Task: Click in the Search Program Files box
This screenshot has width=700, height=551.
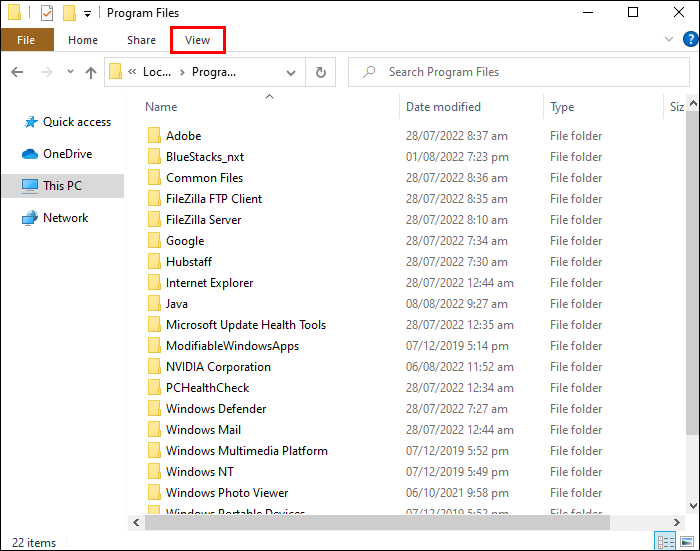Action: pyautogui.click(x=519, y=72)
